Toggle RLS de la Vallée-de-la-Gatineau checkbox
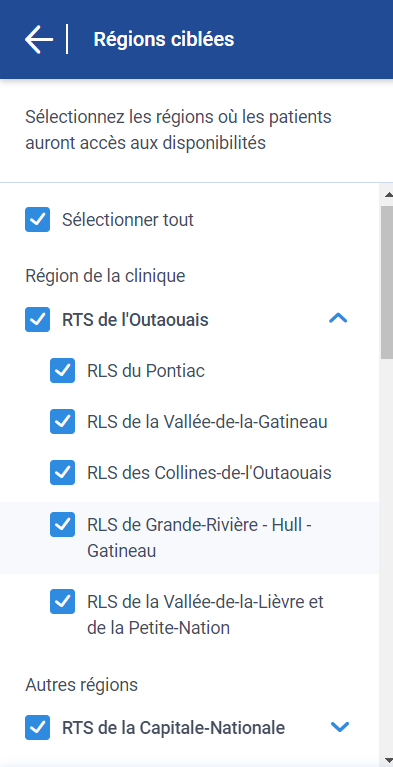 point(63,421)
